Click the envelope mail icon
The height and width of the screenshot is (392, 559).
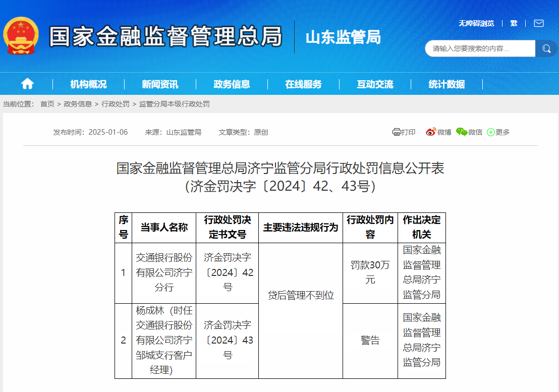[x=539, y=24]
